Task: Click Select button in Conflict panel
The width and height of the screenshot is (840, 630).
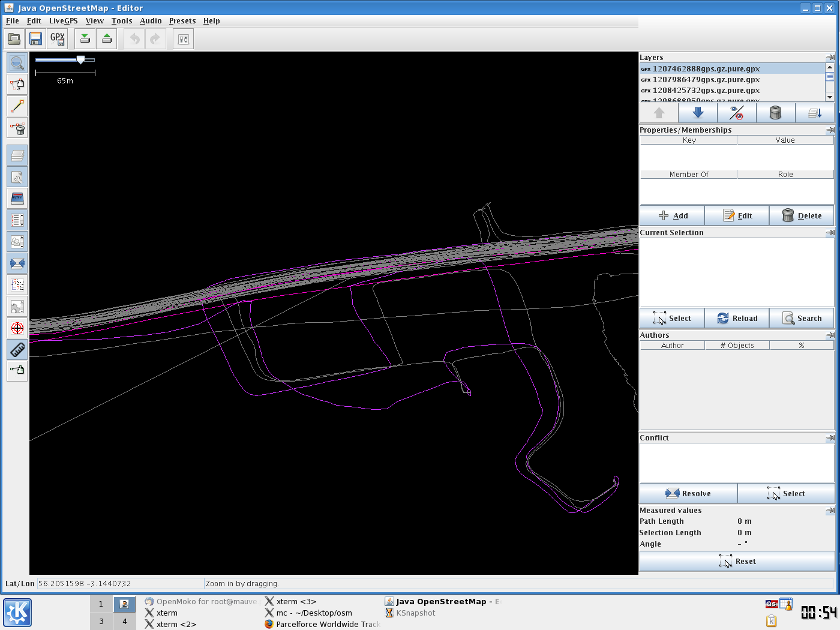Action: coord(785,494)
